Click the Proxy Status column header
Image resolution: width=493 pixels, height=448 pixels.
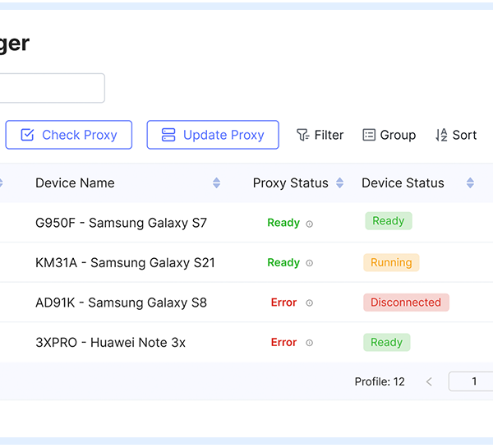[x=291, y=183]
